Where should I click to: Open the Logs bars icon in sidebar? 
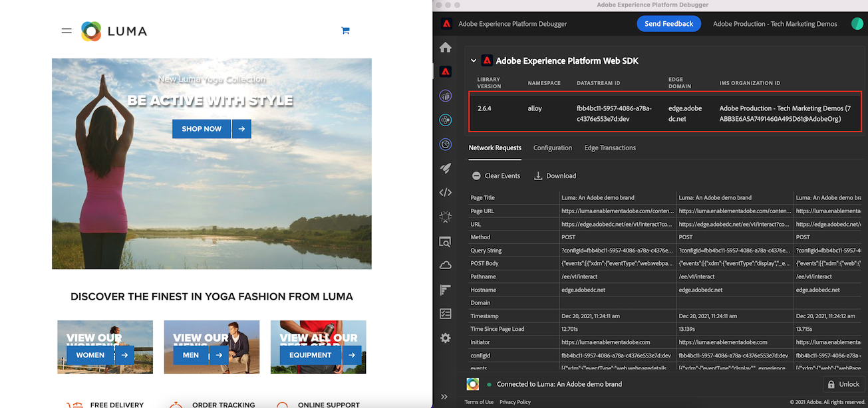[446, 290]
